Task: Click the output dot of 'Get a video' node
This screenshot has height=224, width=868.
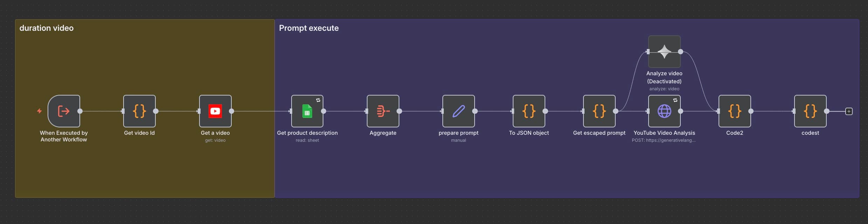Action: [232, 111]
